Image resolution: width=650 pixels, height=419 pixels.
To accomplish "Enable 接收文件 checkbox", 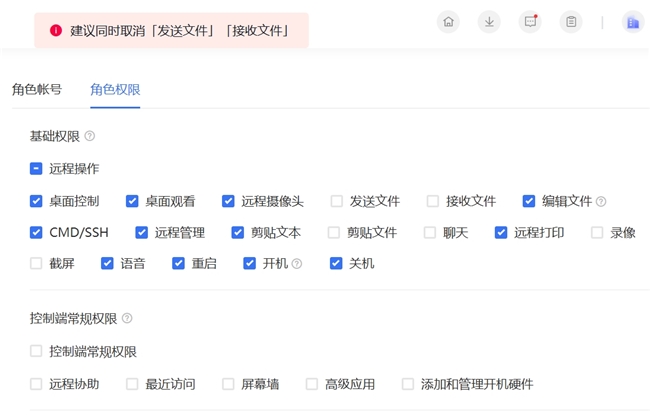I will (433, 201).
